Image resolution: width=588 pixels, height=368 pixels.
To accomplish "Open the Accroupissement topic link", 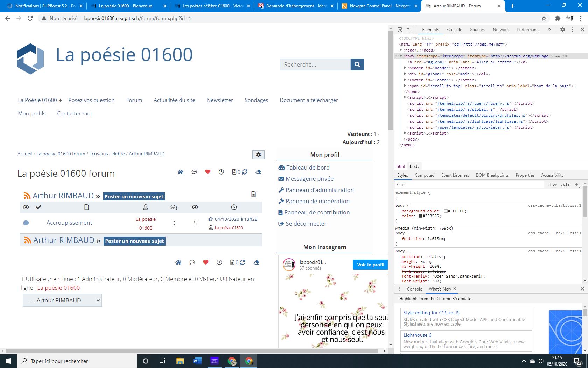I will pyautogui.click(x=69, y=223).
